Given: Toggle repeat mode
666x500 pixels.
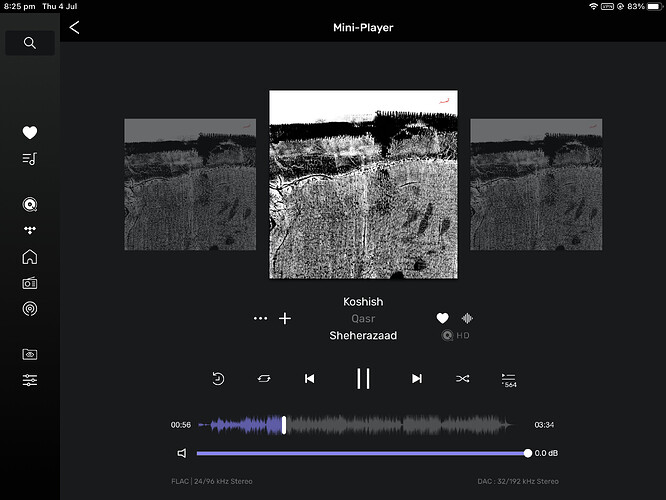Looking at the screenshot, I should tap(264, 379).
